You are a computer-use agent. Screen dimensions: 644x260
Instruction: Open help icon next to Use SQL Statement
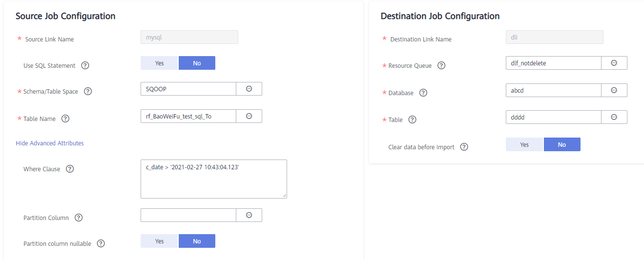85,65
